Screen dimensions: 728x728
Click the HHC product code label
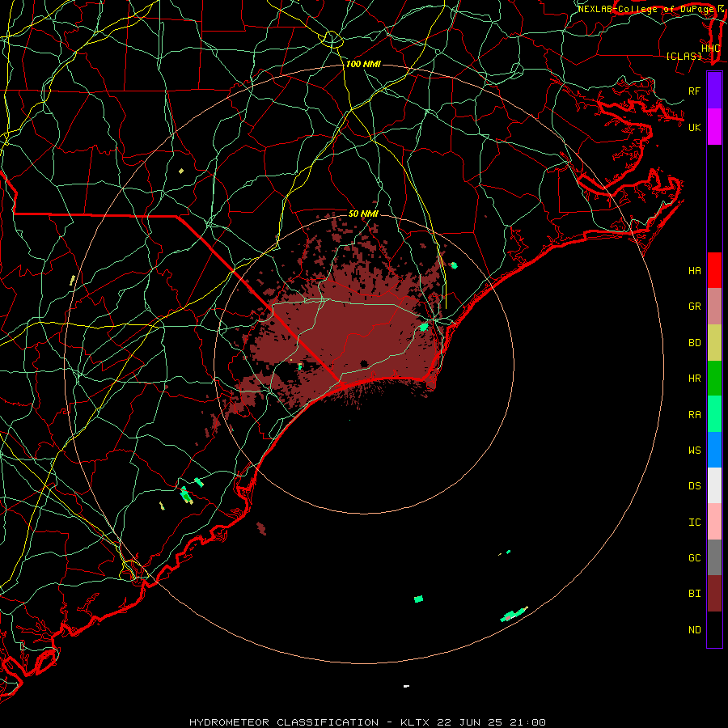coord(710,49)
